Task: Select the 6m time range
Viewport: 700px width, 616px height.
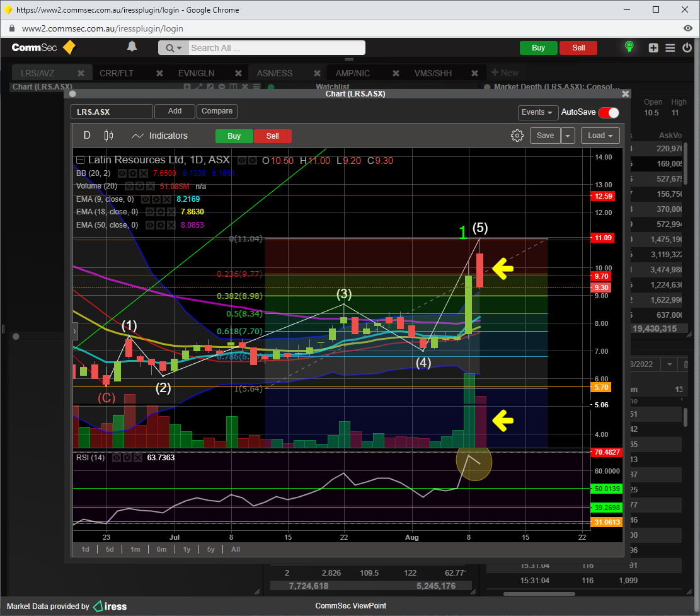Action: point(161,549)
